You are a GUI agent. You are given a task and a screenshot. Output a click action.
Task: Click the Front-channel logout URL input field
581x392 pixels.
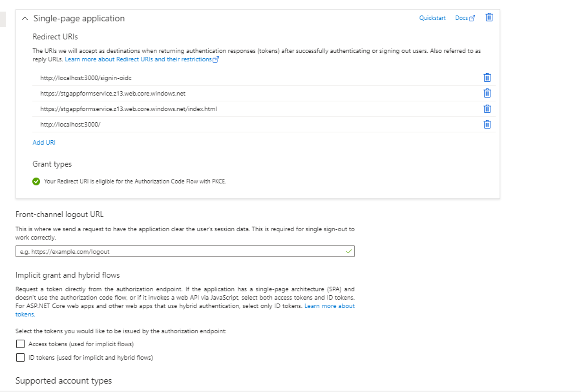185,251
